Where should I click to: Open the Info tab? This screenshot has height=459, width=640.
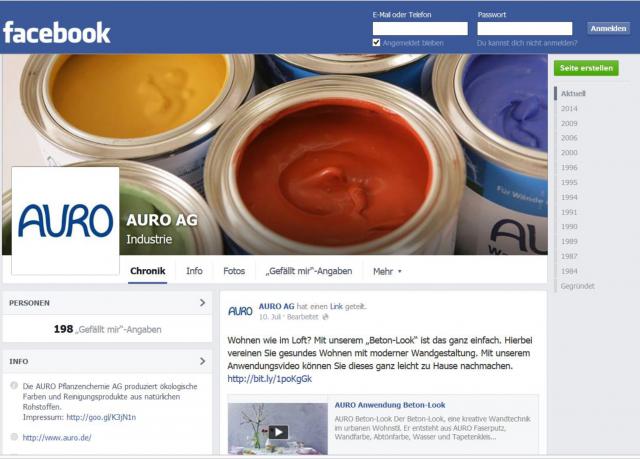point(194,271)
